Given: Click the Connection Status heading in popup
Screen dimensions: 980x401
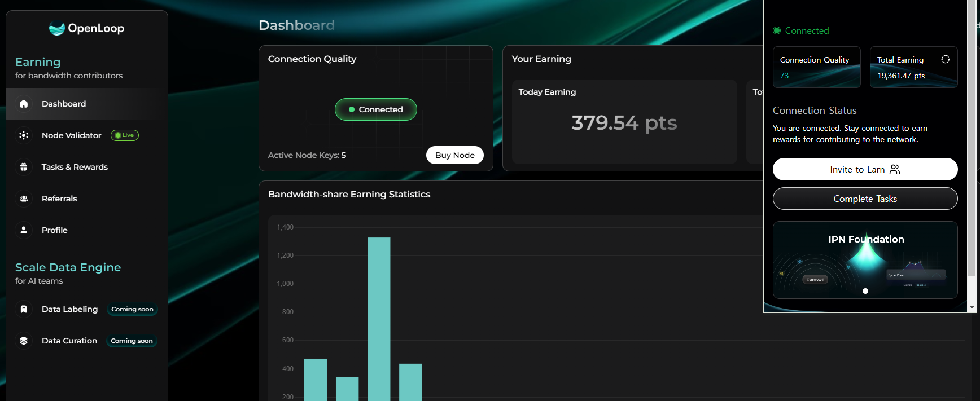Looking at the screenshot, I should click(x=815, y=111).
